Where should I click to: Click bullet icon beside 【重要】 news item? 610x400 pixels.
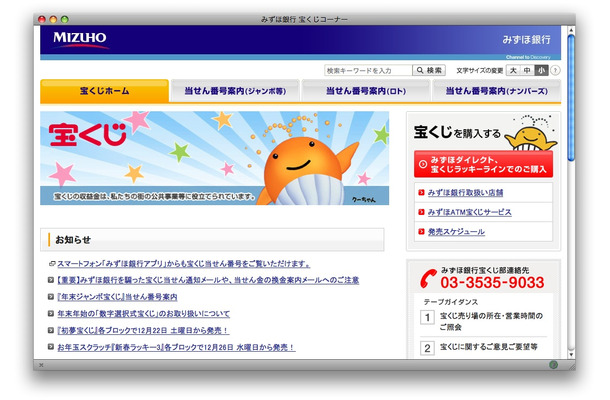click(51, 280)
